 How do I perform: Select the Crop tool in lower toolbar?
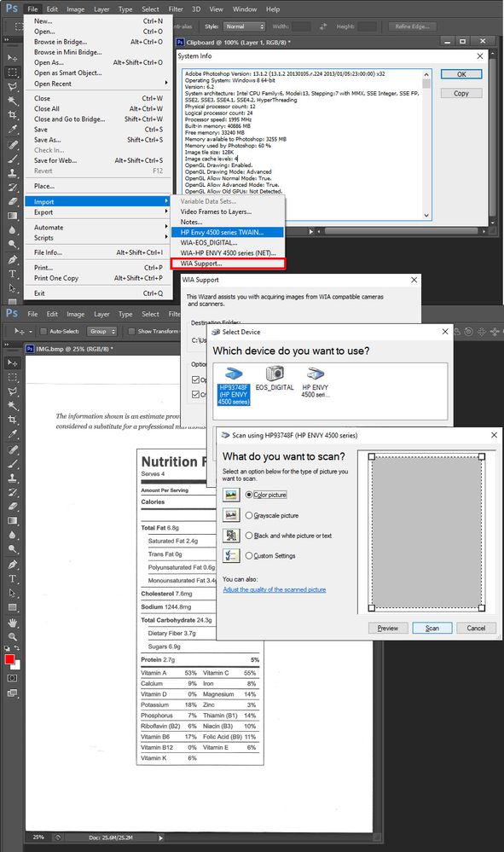click(12, 420)
